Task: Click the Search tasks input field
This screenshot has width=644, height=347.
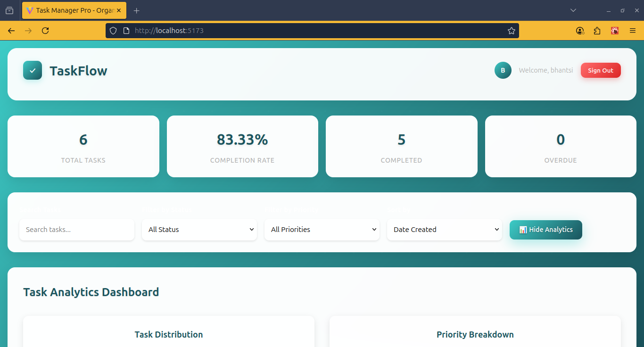Action: tap(76, 230)
